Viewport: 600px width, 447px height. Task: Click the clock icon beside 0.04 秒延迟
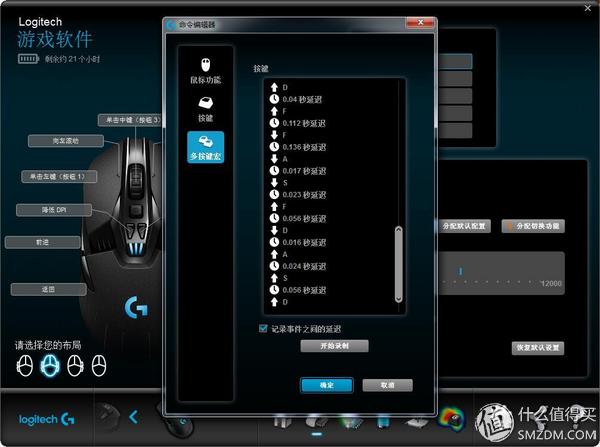point(274,100)
